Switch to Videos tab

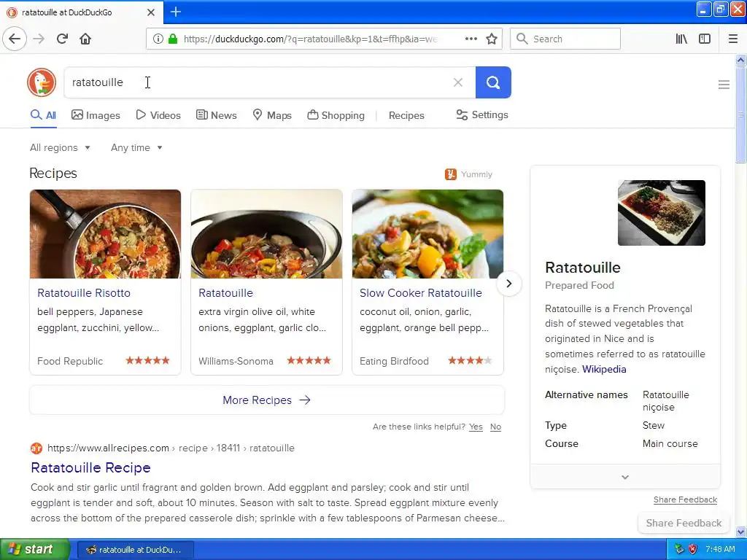tap(158, 115)
